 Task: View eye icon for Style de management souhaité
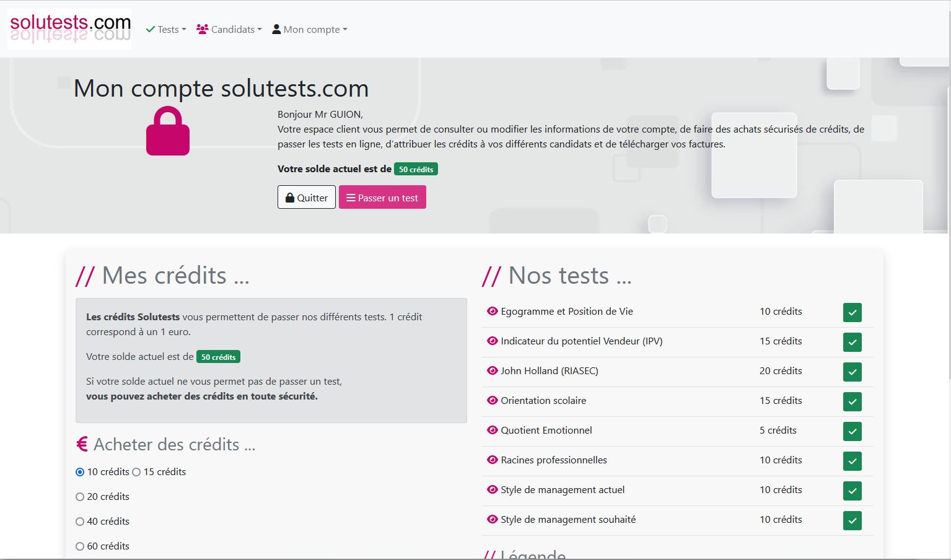coord(493,519)
